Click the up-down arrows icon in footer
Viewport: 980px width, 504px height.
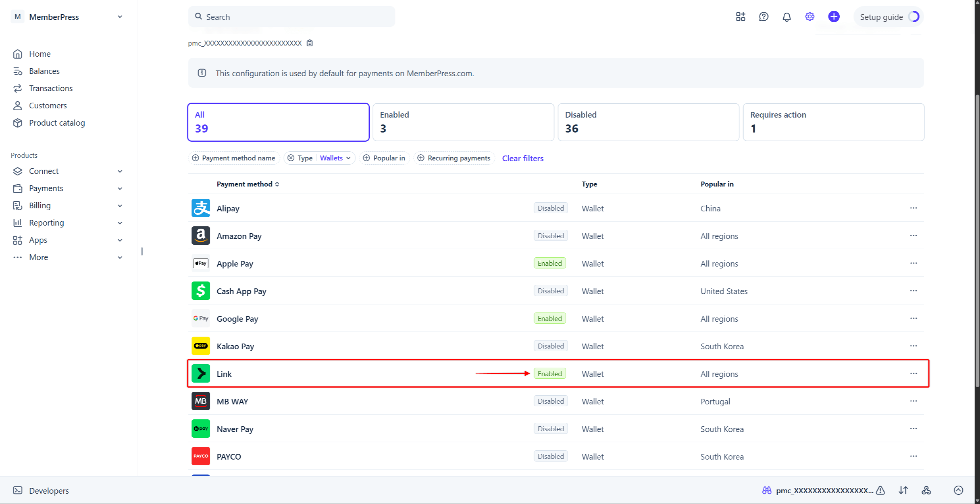pos(903,490)
